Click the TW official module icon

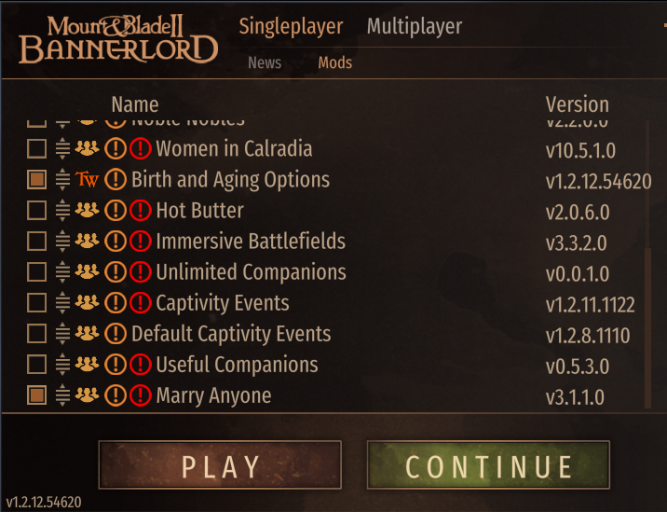(87, 179)
